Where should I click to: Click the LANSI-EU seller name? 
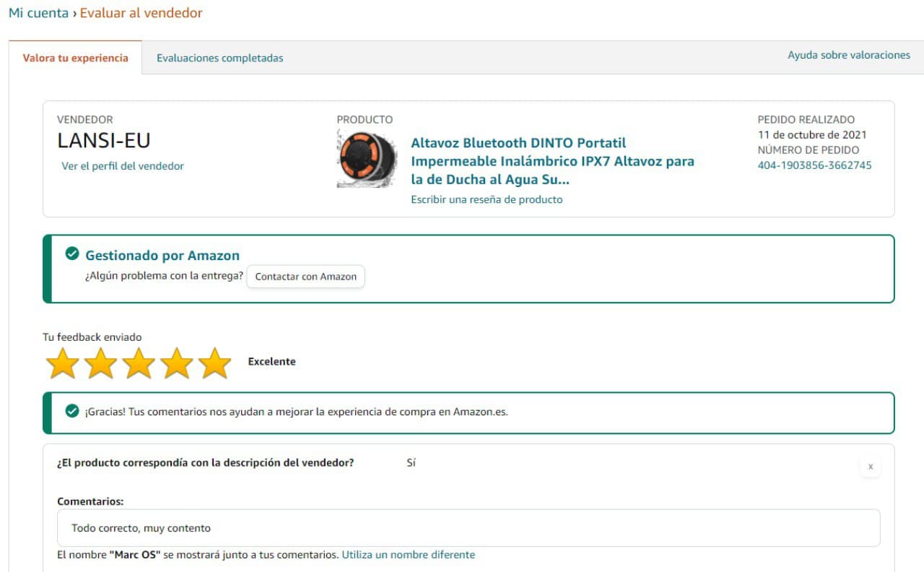pos(104,141)
